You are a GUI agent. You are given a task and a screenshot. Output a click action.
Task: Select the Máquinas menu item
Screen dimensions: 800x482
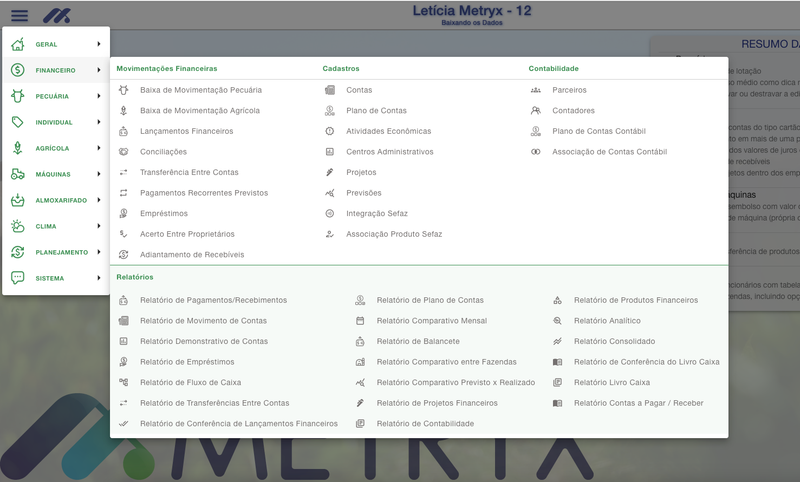click(x=56, y=174)
